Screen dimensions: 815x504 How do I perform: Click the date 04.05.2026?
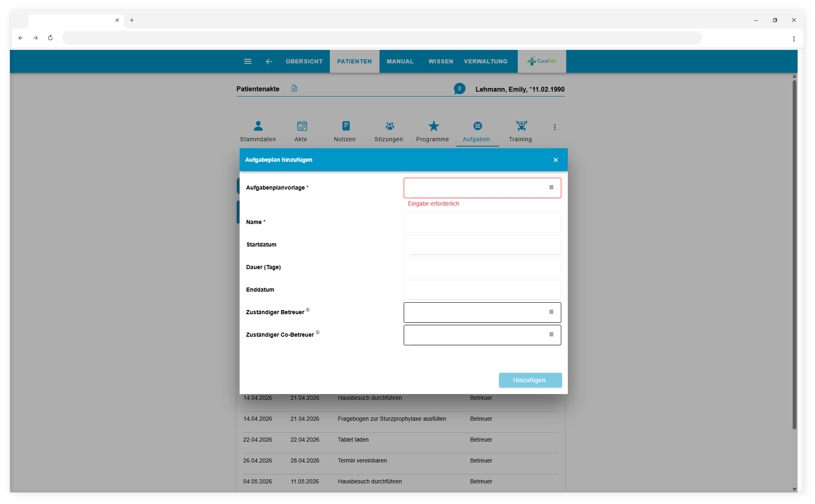257,481
